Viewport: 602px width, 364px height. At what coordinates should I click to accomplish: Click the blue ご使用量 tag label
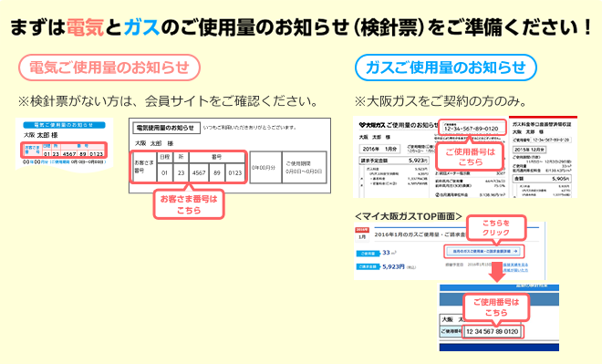[368, 254]
